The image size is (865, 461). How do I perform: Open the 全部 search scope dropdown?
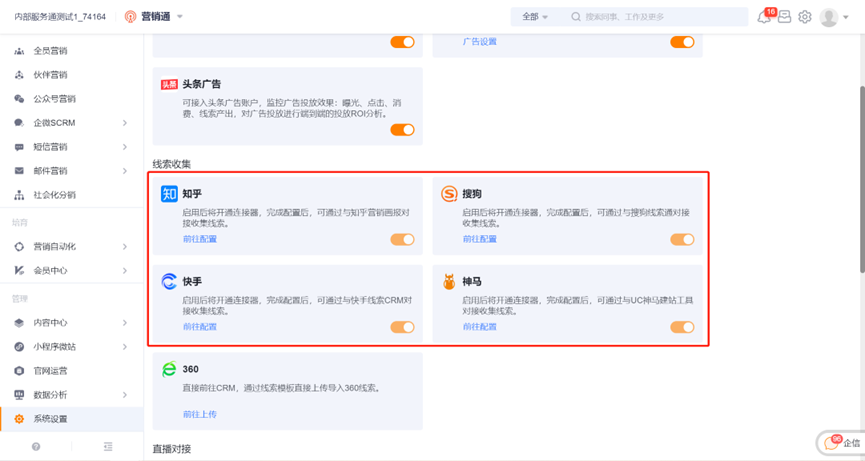click(x=535, y=17)
